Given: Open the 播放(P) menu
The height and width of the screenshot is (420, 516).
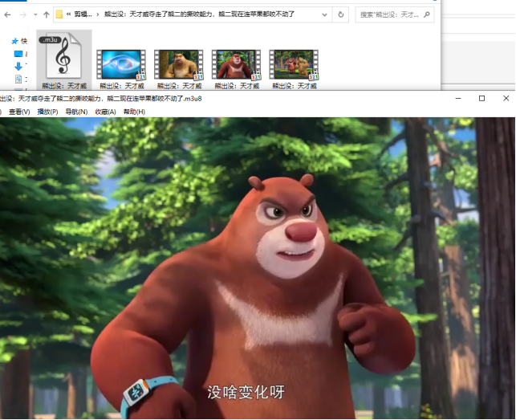Looking at the screenshot, I should [47, 112].
